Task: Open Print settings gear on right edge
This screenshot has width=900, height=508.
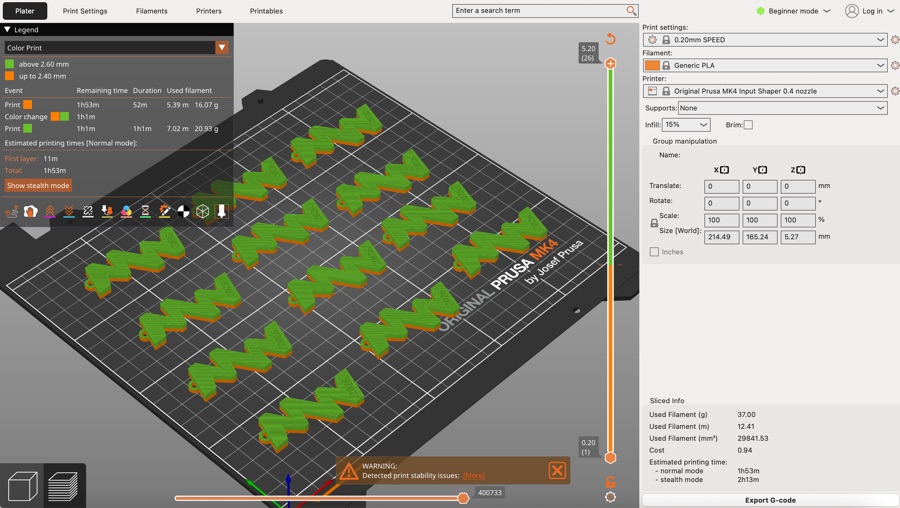Action: [894, 40]
